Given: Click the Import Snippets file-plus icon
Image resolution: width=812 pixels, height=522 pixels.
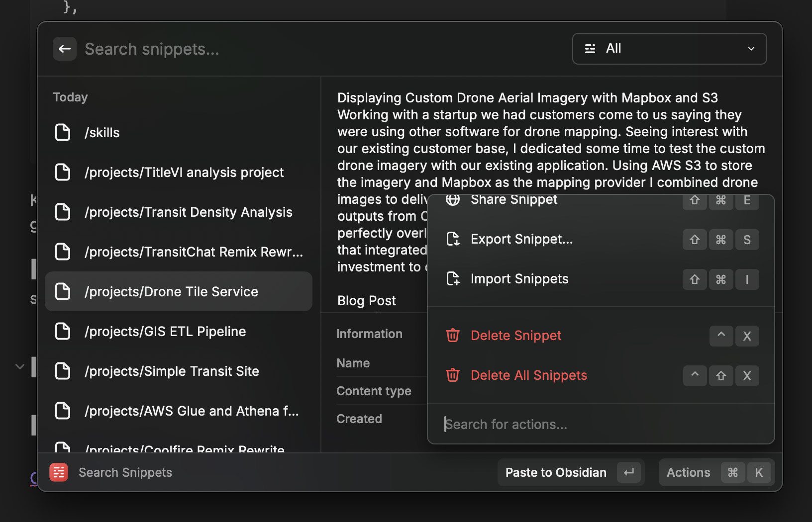Looking at the screenshot, I should 453,279.
